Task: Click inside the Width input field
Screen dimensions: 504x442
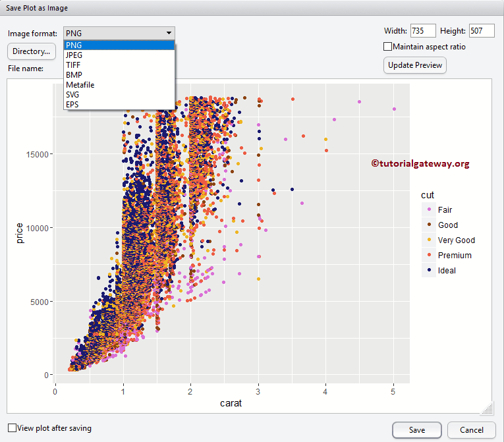Action: (x=422, y=31)
